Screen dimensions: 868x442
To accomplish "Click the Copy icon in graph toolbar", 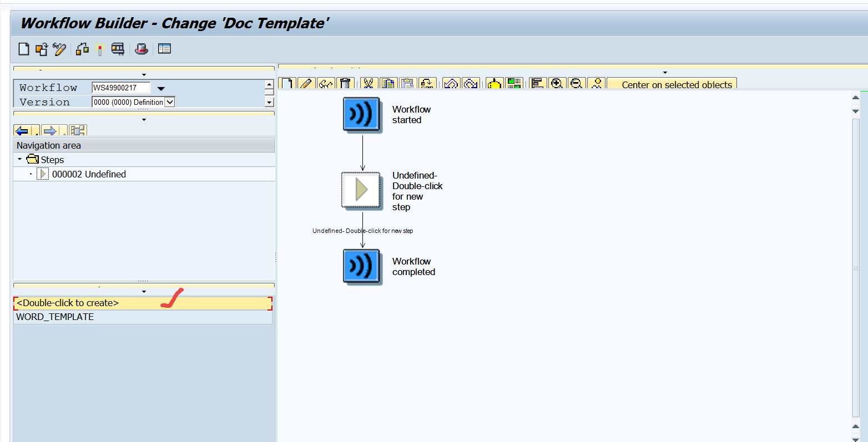I will pyautogui.click(x=388, y=84).
